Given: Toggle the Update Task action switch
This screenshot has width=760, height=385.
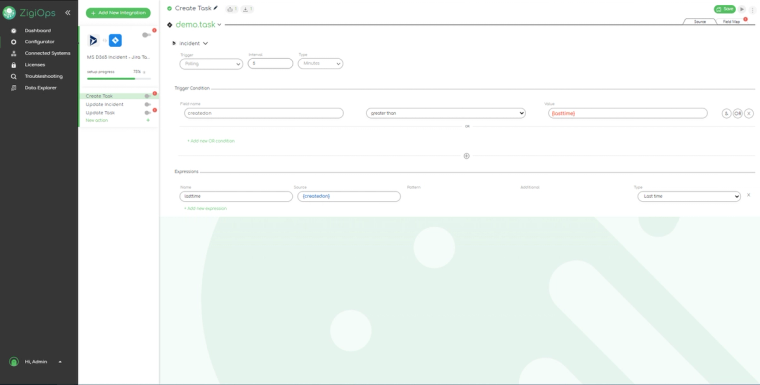Looking at the screenshot, I should click(x=147, y=112).
